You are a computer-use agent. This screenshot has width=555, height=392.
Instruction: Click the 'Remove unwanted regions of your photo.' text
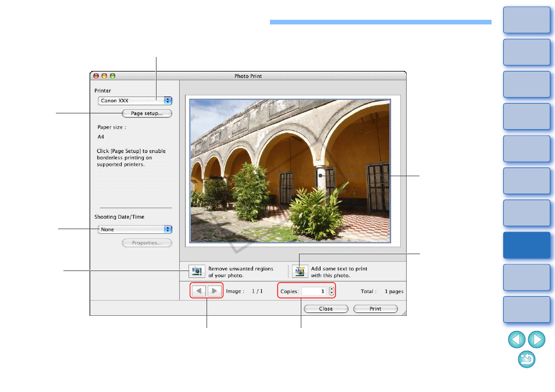point(241,272)
